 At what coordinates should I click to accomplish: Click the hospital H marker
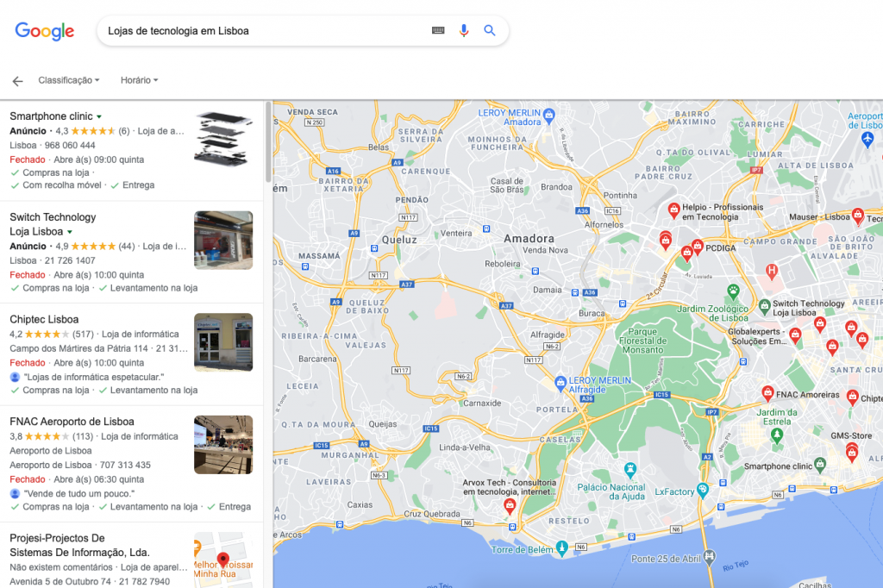click(772, 271)
